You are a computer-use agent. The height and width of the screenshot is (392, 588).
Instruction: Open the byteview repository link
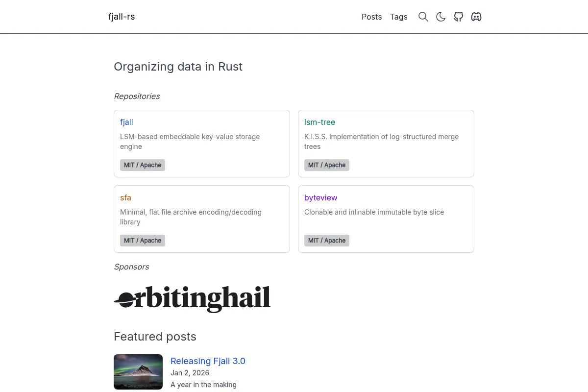321,197
